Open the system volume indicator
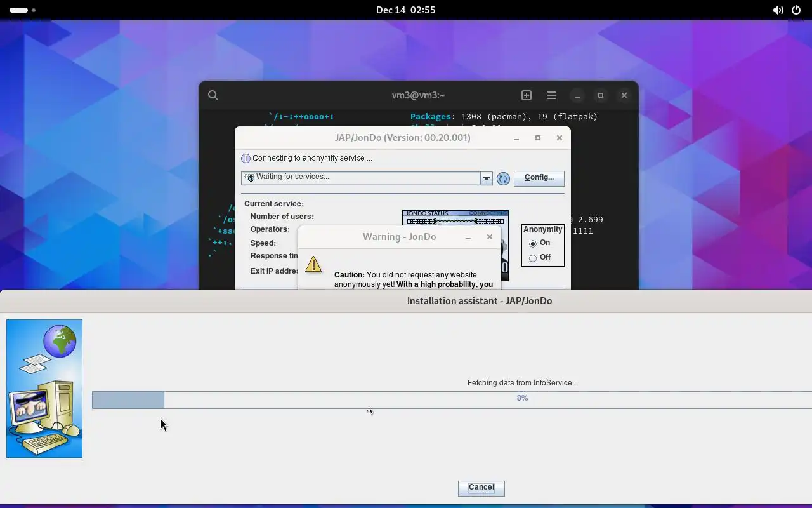The width and height of the screenshot is (812, 508). [x=778, y=10]
